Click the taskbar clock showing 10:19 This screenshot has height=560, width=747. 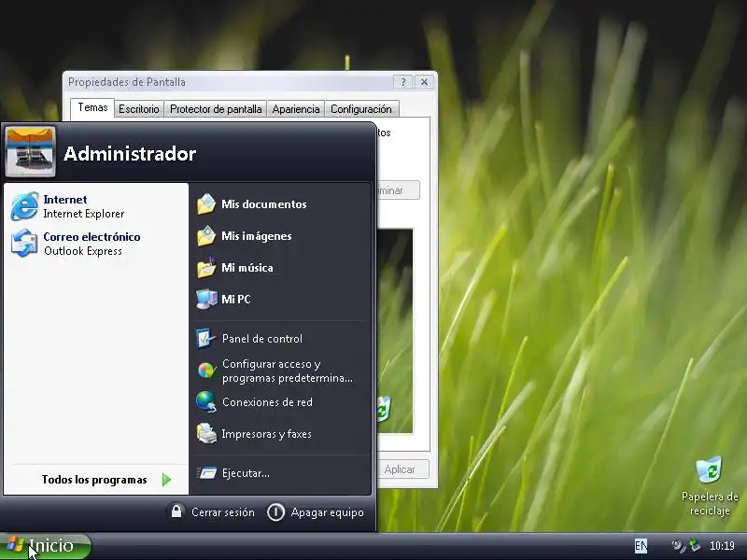(x=722, y=546)
